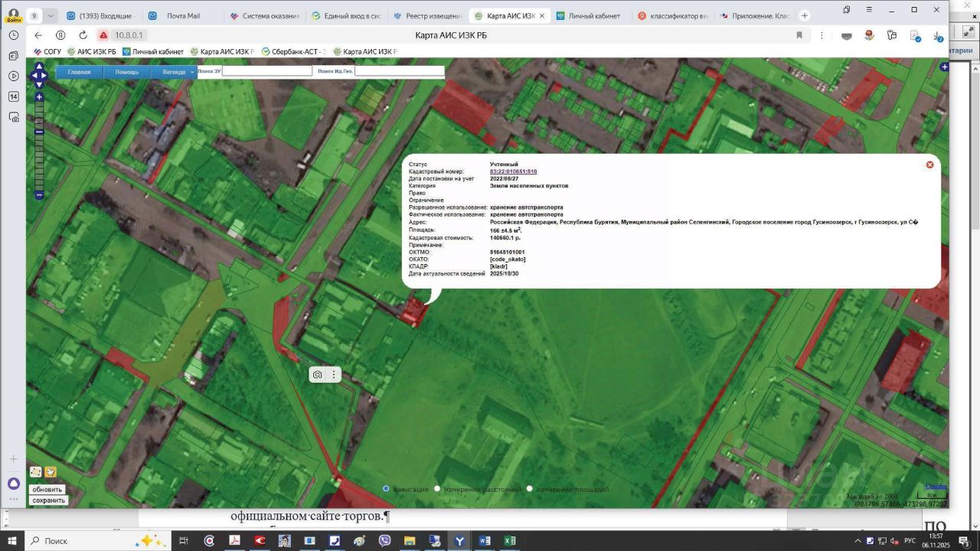Reload the current page

coord(83,35)
